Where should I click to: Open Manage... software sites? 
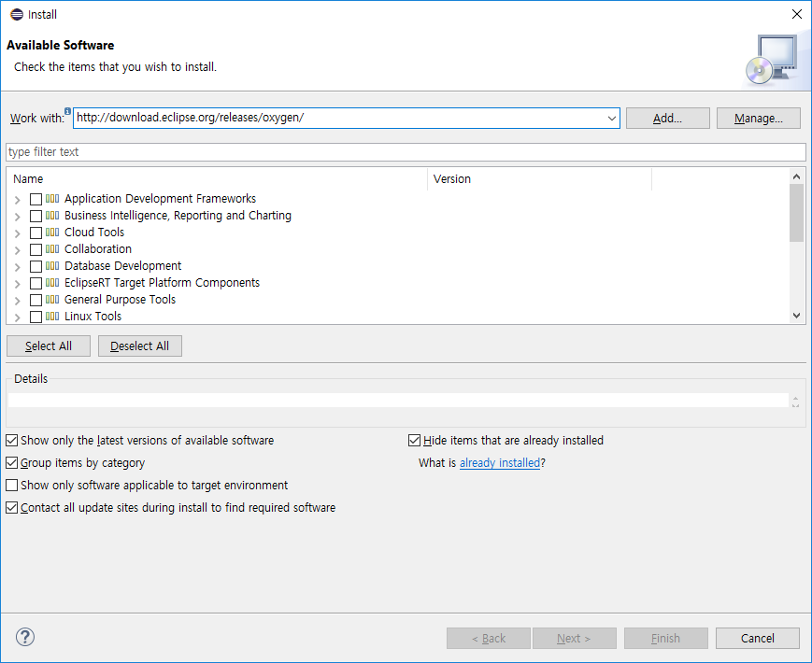(x=758, y=118)
